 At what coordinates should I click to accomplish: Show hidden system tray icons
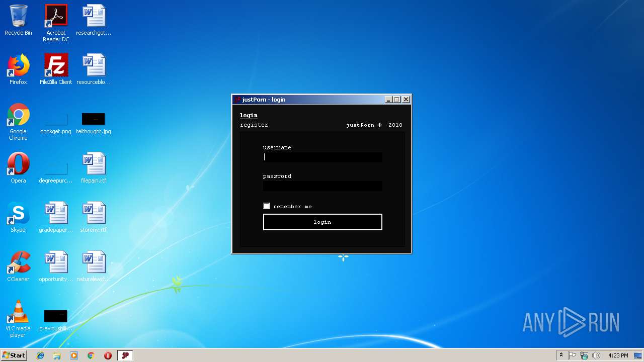click(561, 355)
